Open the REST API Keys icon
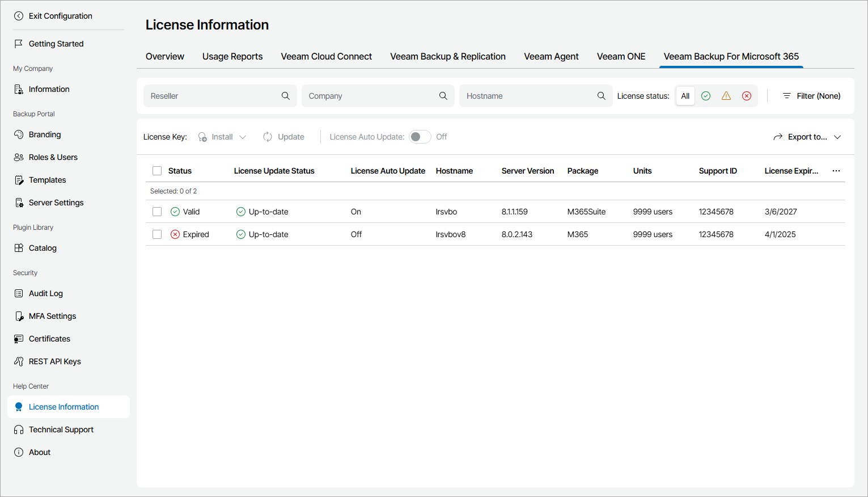Viewport: 868px width, 497px height. (19, 361)
